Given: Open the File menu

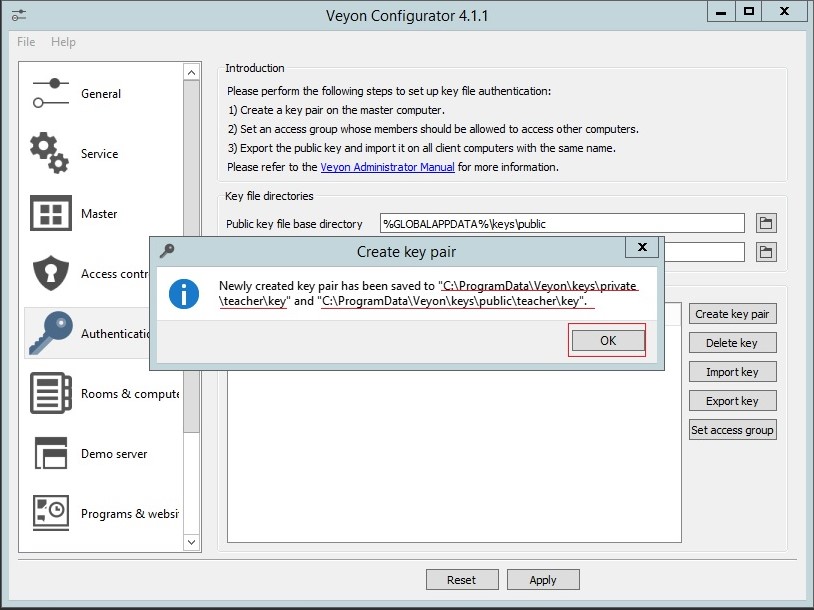Looking at the screenshot, I should pyautogui.click(x=24, y=42).
